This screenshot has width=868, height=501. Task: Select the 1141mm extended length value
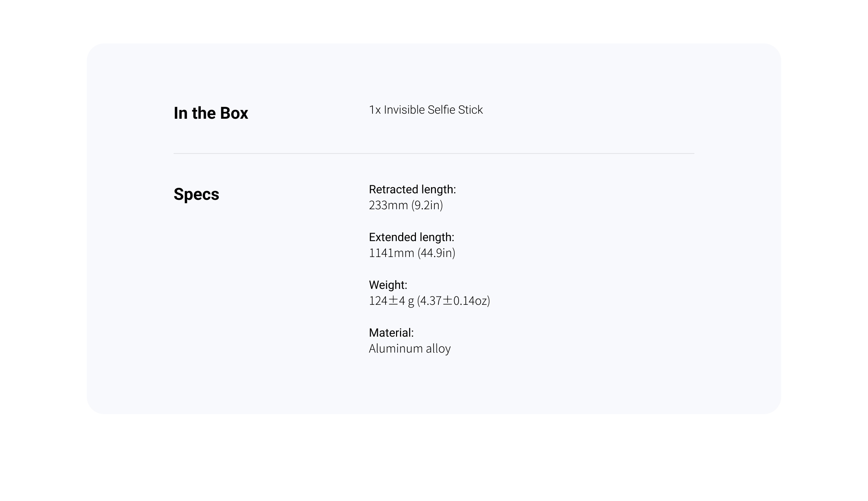pos(391,253)
